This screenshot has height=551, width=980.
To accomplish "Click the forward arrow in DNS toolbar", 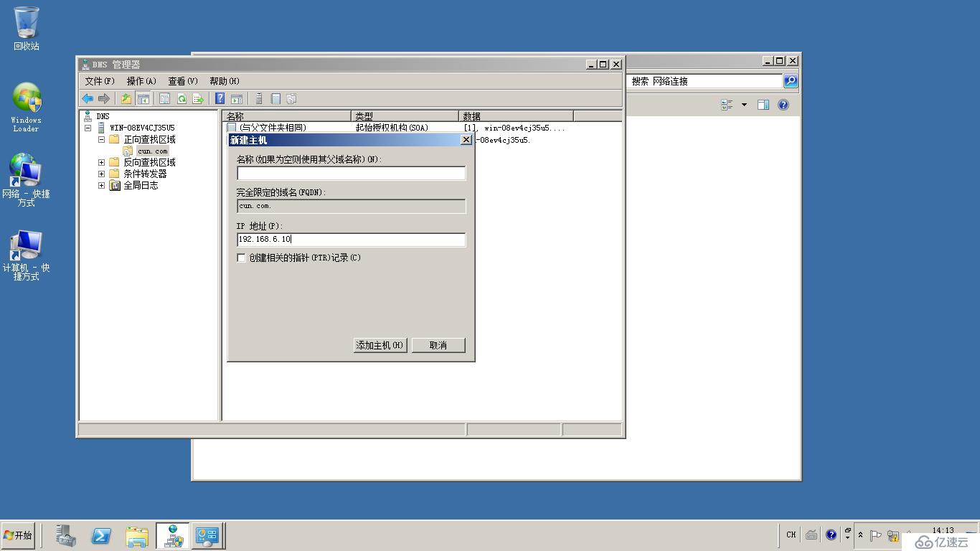I will (104, 99).
